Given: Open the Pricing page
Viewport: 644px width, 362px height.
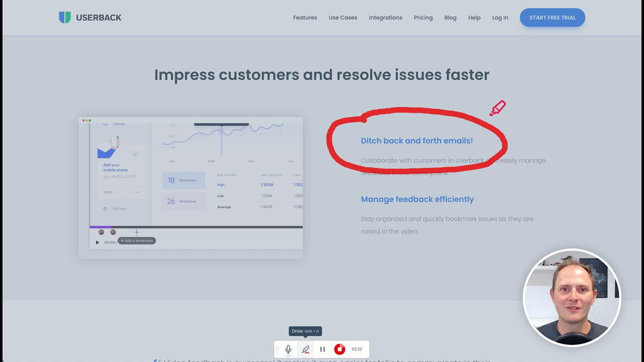Looking at the screenshot, I should pos(423,18).
